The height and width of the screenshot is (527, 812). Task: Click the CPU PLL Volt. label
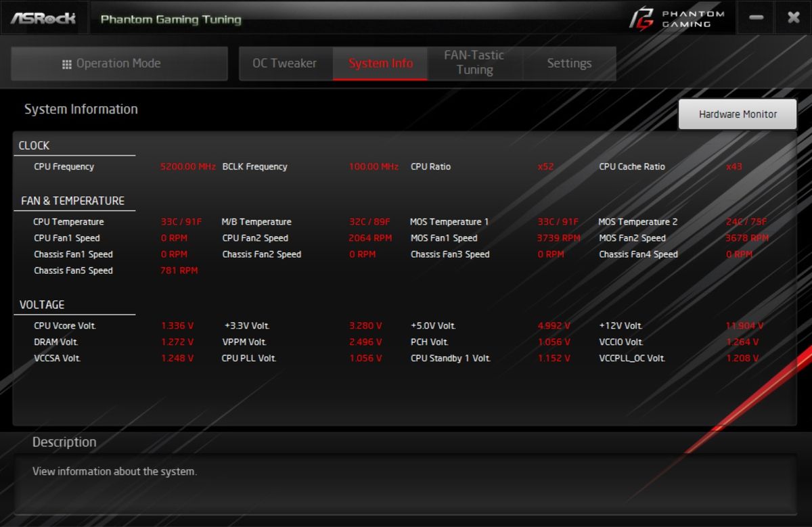coord(249,359)
